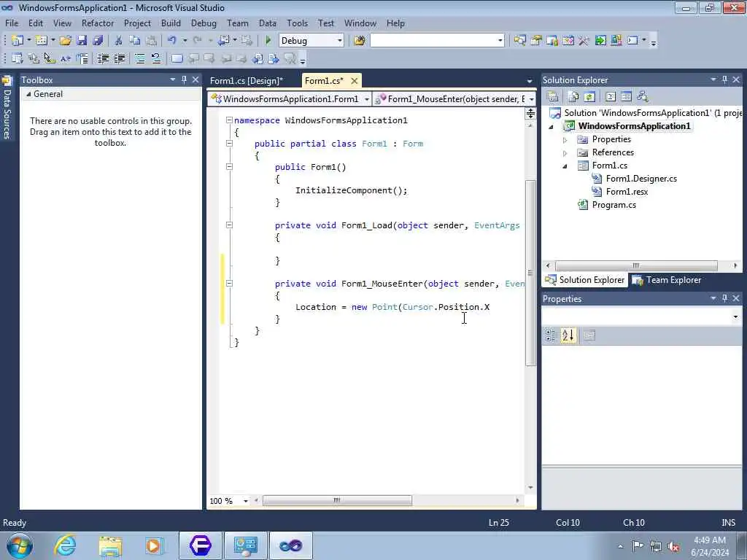Image resolution: width=747 pixels, height=560 pixels.
Task: Open Internet Explorer from the taskbar
Action: (x=65, y=545)
